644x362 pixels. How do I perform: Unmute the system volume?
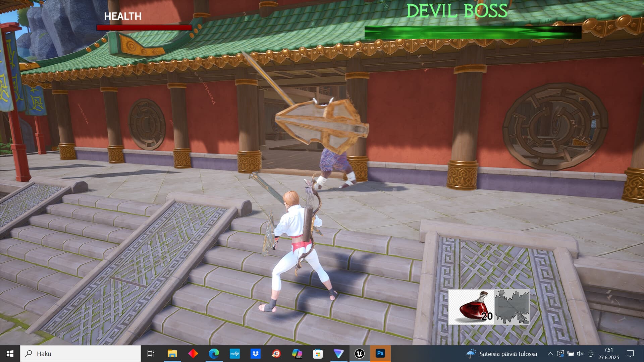click(581, 354)
